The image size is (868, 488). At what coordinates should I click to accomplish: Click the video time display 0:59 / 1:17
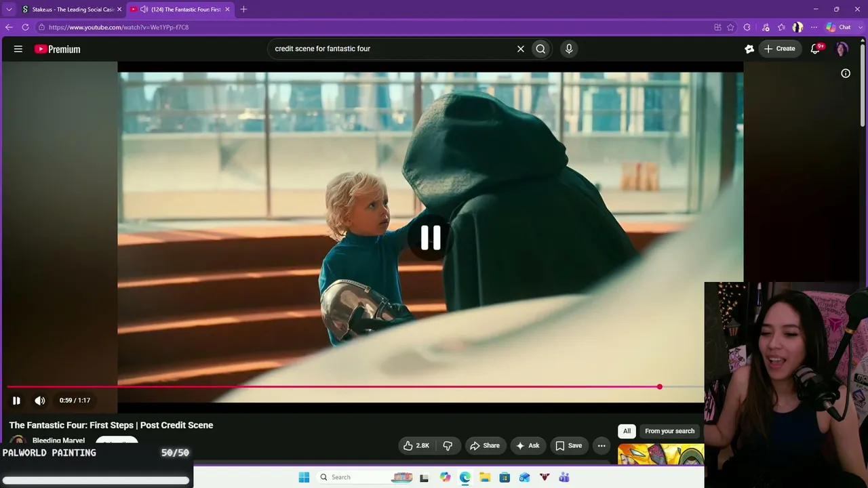tap(75, 401)
